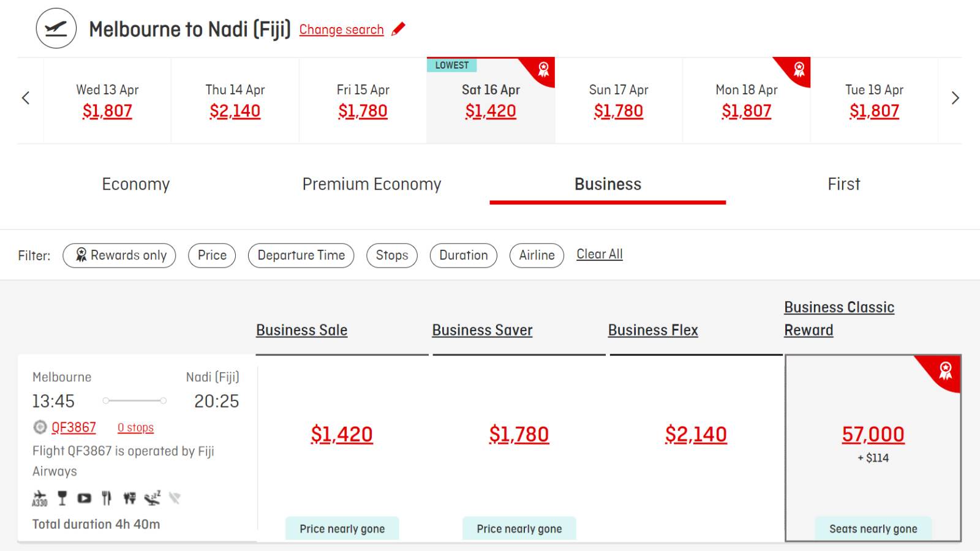
Task: Click the airplane takeoff icon
Action: click(56, 28)
